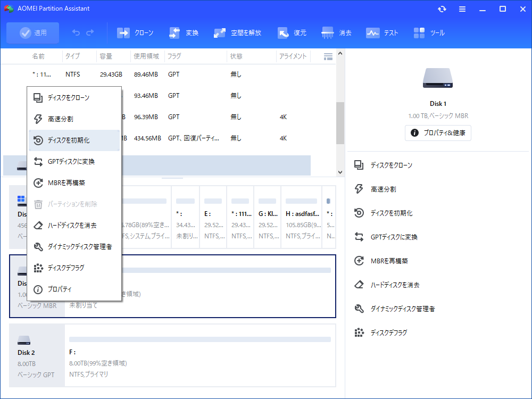
Task: Select the 消去 (Wipe) toolbar icon
Action: click(337, 32)
